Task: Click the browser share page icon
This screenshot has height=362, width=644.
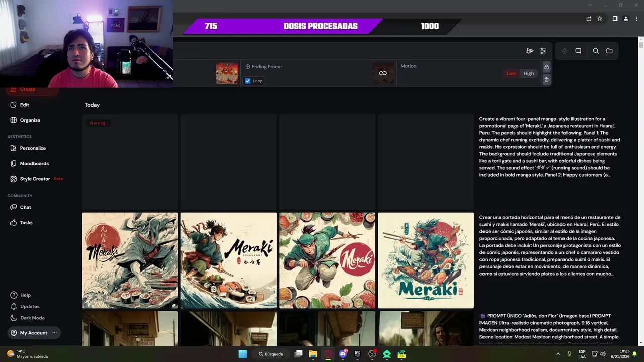Action: tap(589, 19)
